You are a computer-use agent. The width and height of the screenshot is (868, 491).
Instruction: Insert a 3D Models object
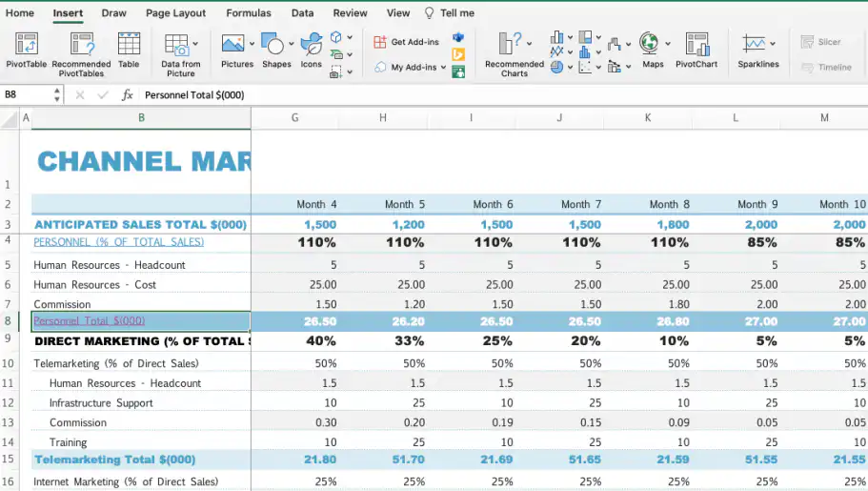(x=336, y=37)
